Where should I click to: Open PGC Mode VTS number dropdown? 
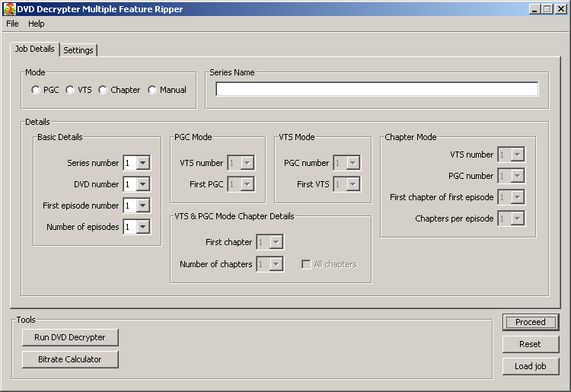pos(247,163)
